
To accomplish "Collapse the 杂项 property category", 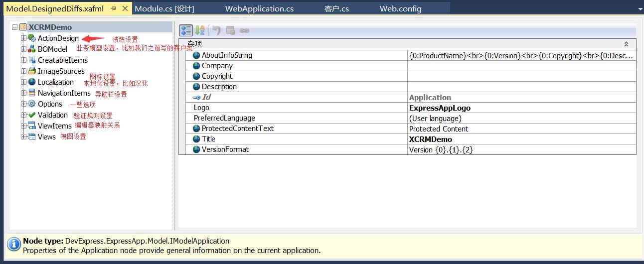I will tap(627, 44).
